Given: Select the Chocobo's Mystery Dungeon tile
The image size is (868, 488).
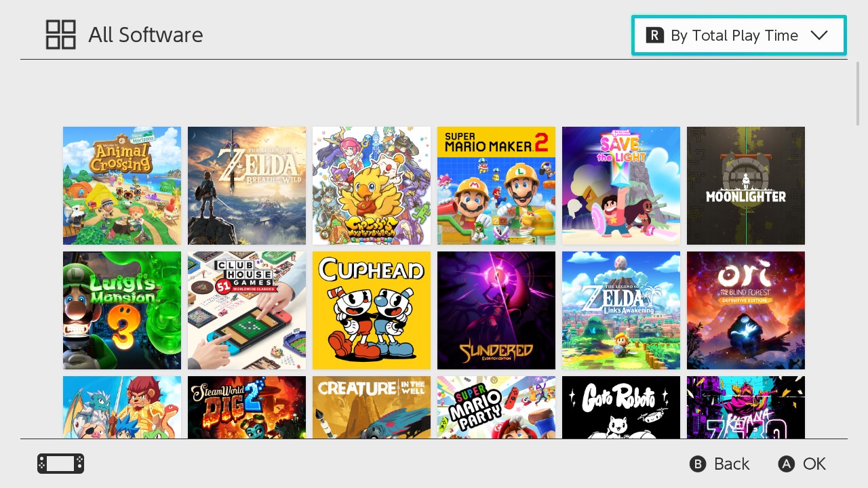Looking at the screenshot, I should point(372,186).
